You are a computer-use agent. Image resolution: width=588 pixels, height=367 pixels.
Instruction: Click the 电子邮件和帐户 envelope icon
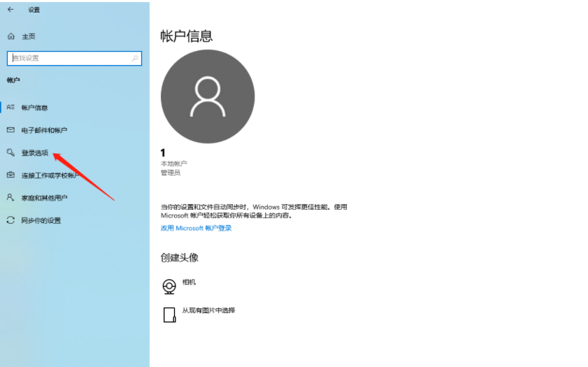pos(10,130)
